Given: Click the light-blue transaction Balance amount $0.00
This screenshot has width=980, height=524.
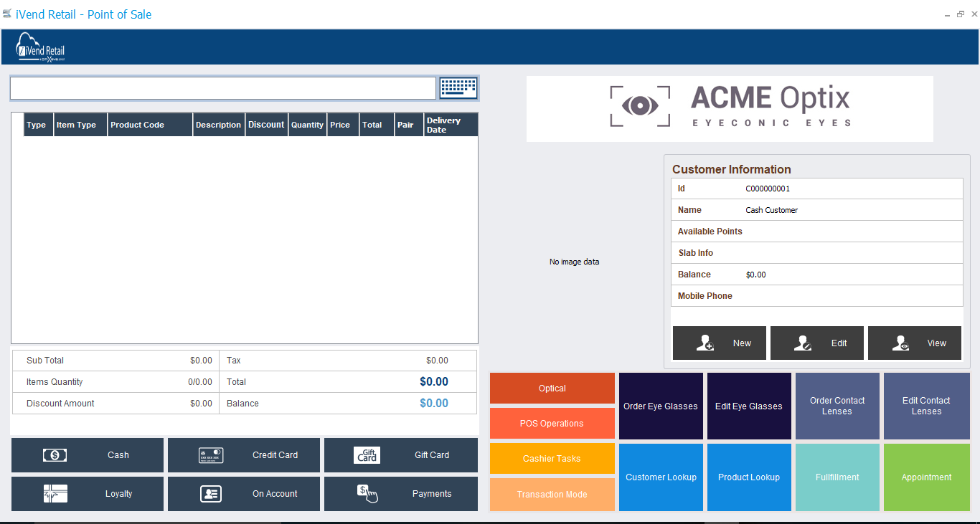Looking at the screenshot, I should (x=434, y=404).
